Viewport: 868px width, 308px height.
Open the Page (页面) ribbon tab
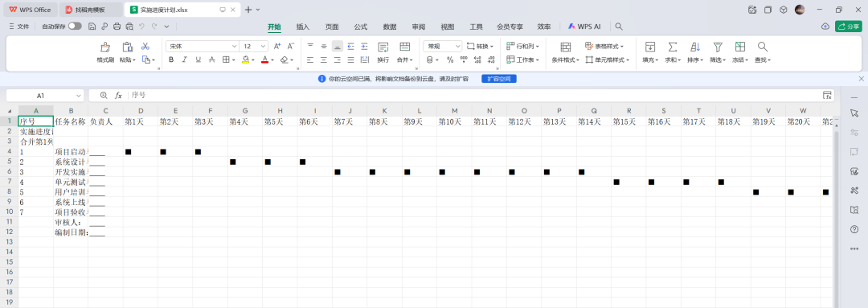pos(332,27)
